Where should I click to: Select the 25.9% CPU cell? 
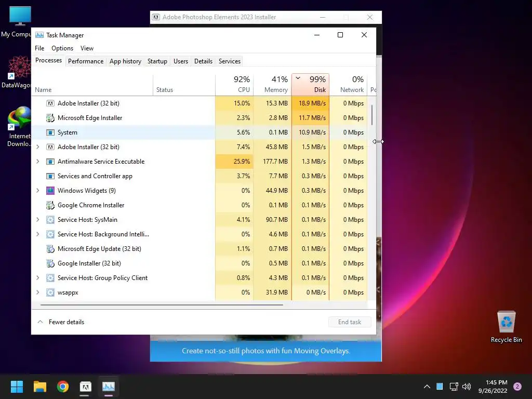tap(234, 162)
